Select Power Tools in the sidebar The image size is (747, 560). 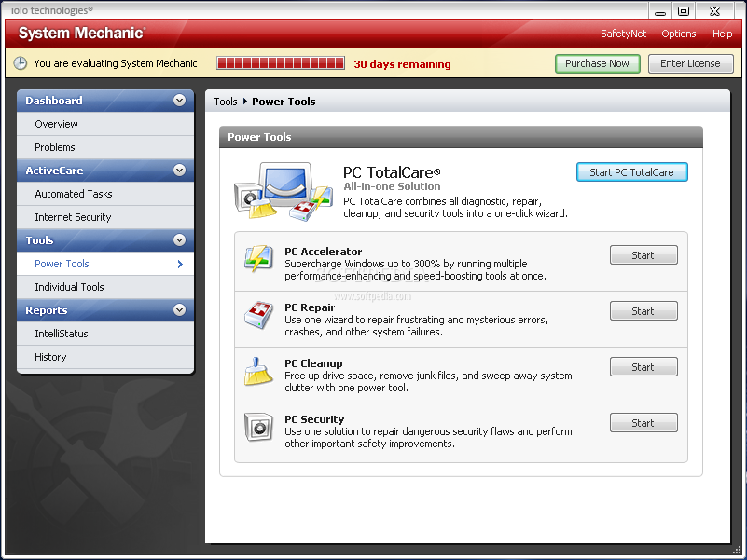point(105,264)
